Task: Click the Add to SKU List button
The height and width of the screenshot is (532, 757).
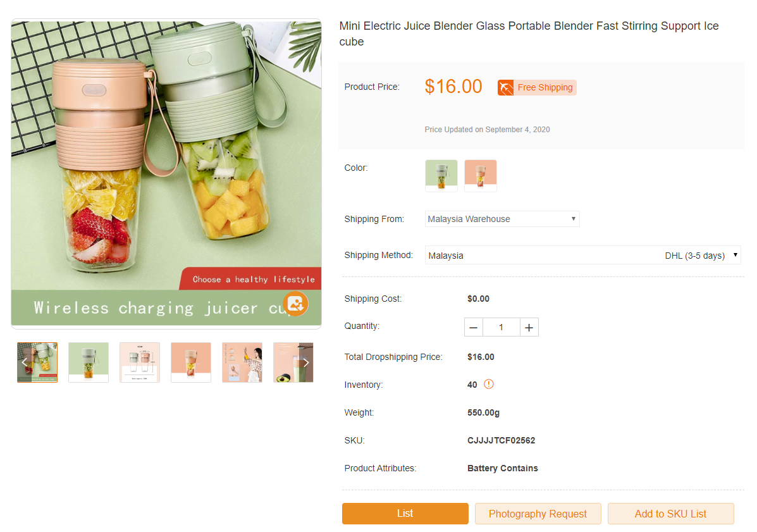Action: (x=670, y=514)
